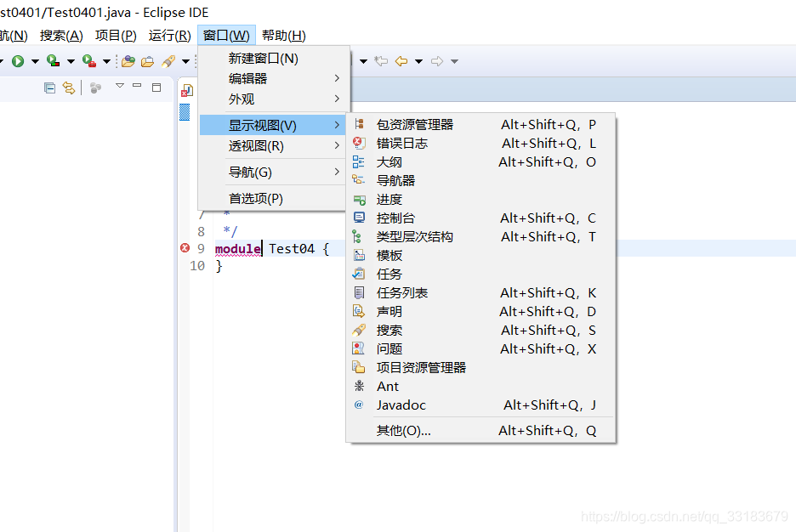
Task: Open the 项目(P) menu
Action: (116, 36)
